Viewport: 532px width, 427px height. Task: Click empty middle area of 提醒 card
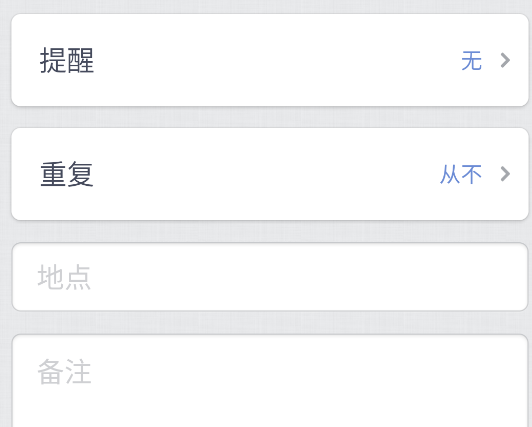(270, 60)
